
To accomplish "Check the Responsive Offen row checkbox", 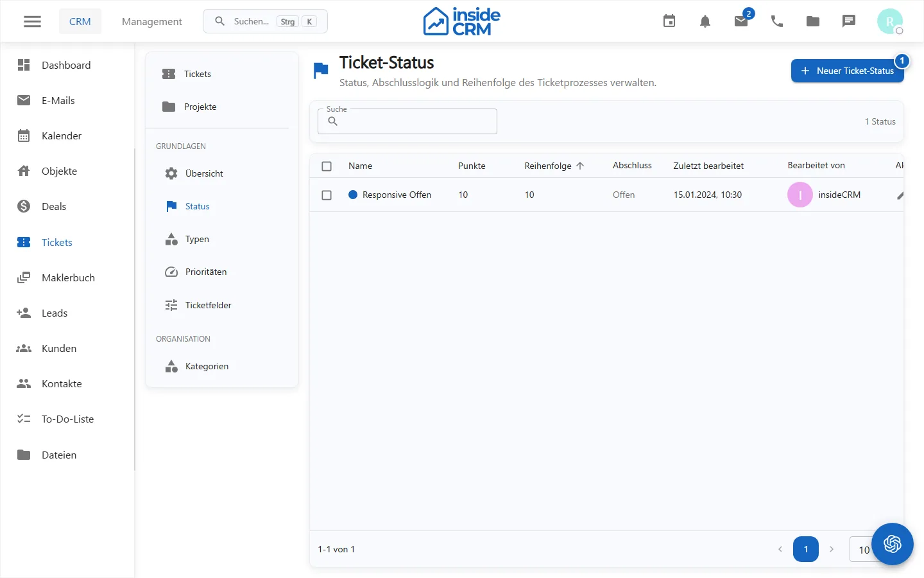I will click(x=327, y=195).
